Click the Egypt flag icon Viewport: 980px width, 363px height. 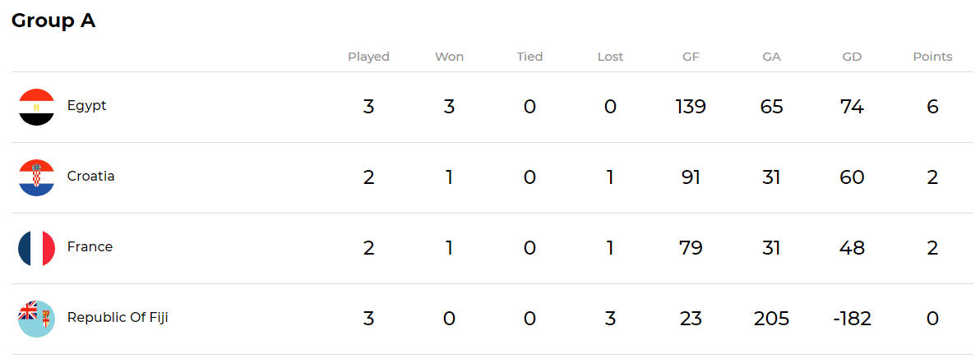(x=37, y=107)
